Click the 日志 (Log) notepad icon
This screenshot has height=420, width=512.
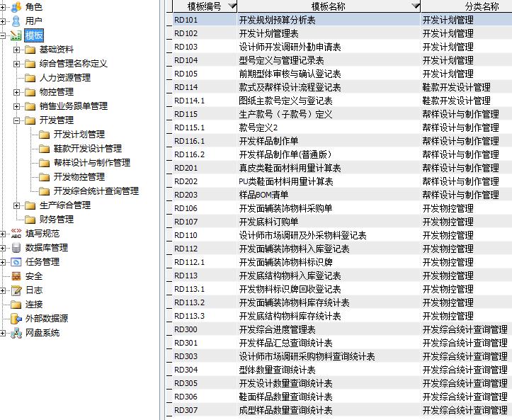16,290
